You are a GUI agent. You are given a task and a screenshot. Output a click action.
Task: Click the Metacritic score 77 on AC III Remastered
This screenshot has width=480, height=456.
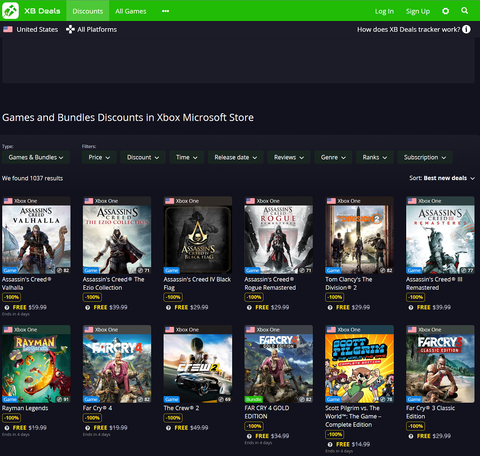[x=467, y=270]
